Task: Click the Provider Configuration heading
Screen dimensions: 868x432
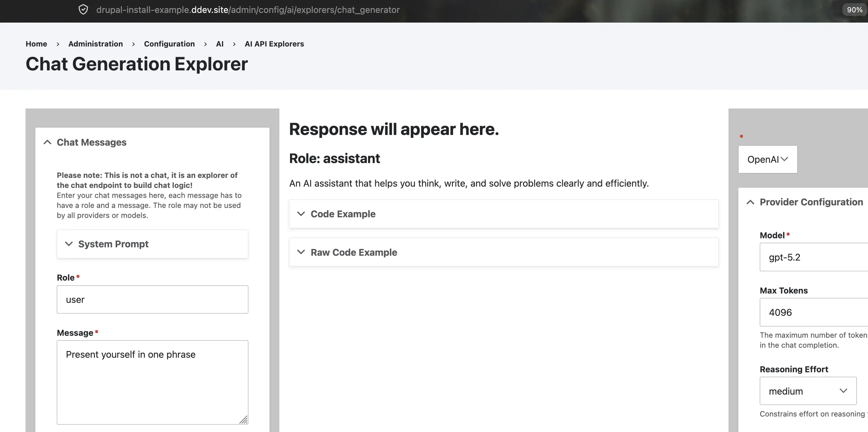Action: pyautogui.click(x=811, y=202)
